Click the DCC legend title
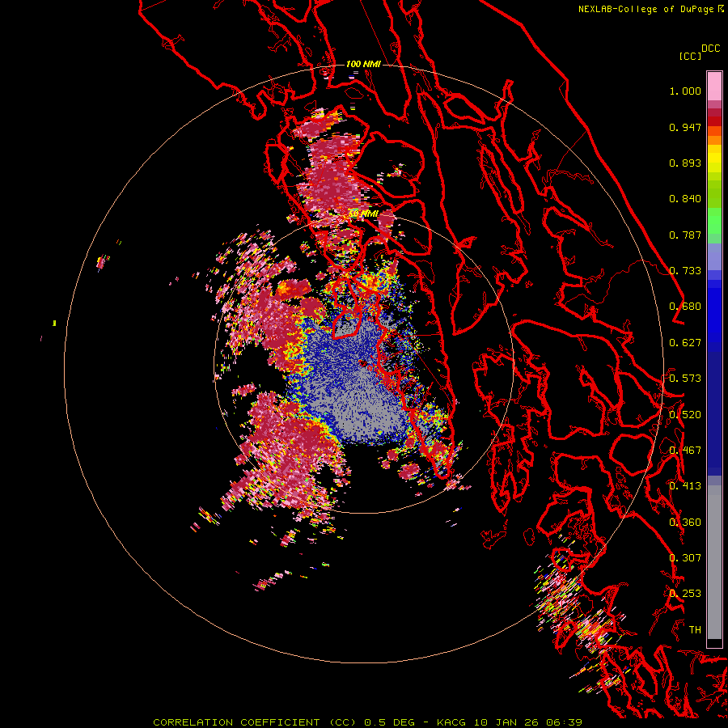Viewport: 728px width, 728px height. [710, 49]
